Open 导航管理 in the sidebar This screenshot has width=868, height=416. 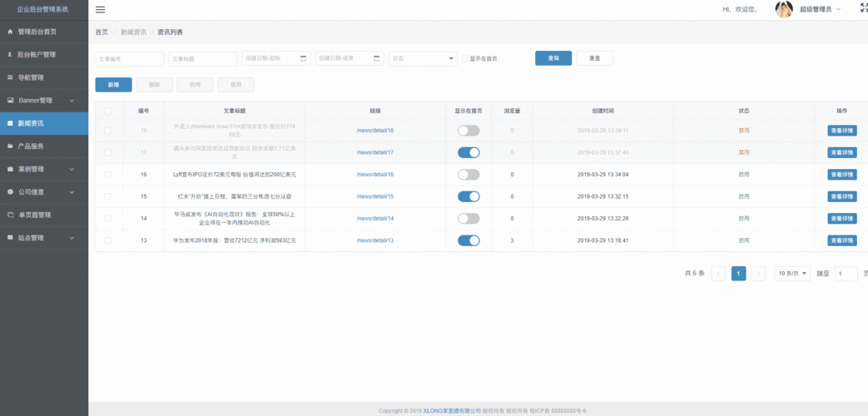coord(44,77)
